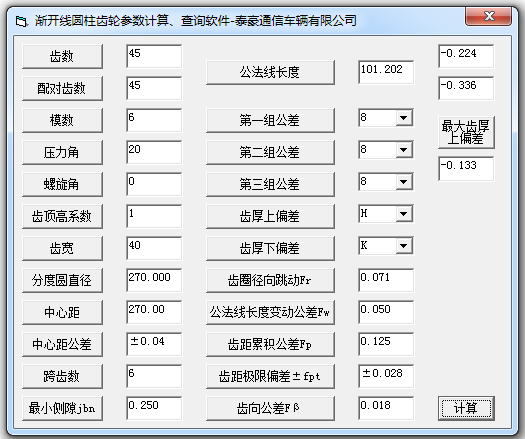
Task: Focus the 模数 field containing 6
Action: 154,120
